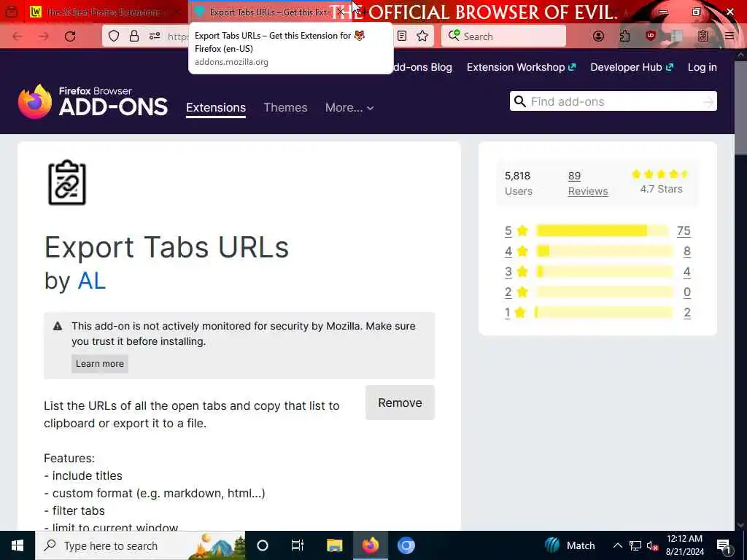747x560 pixels.
Task: Open Task View on taskbar
Action: coord(298,545)
